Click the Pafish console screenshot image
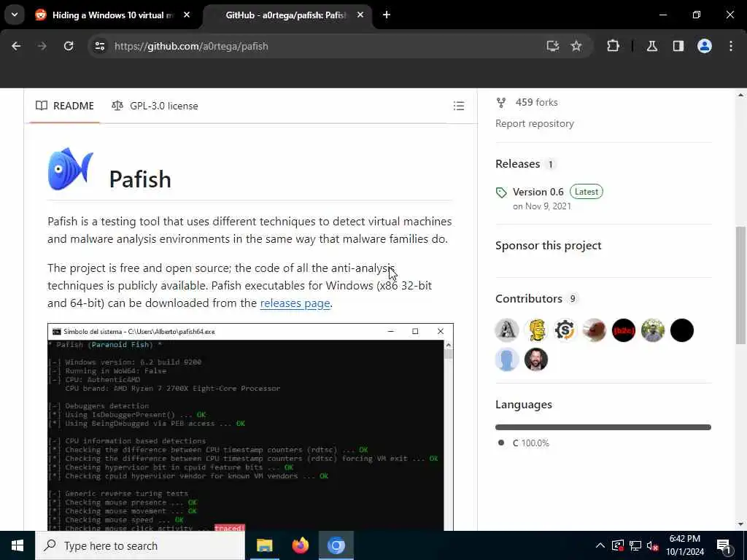Image resolution: width=747 pixels, height=560 pixels. [251, 427]
